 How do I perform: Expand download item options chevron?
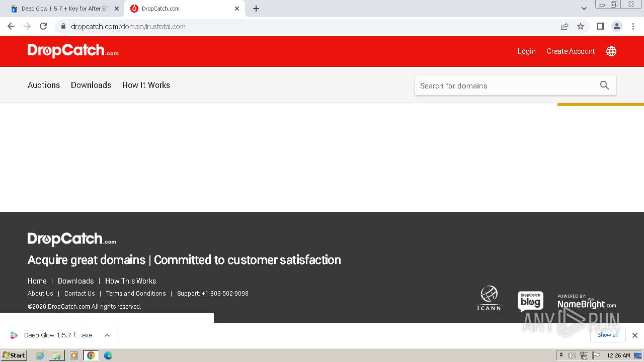click(x=107, y=335)
